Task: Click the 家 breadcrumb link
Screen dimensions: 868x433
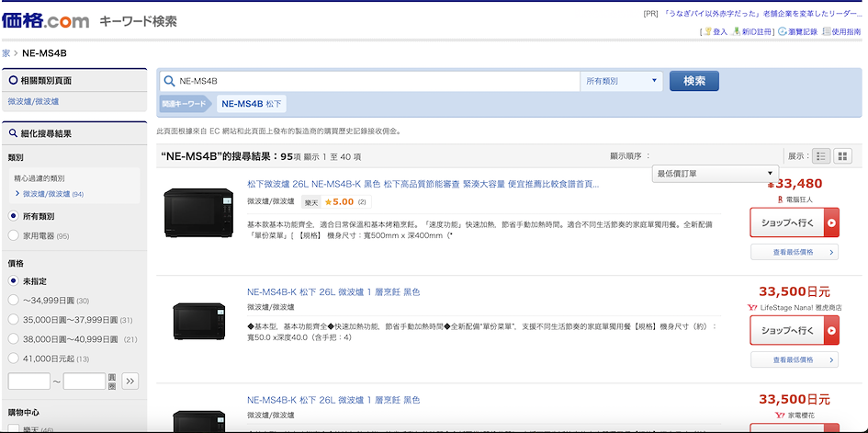Action: (6, 53)
